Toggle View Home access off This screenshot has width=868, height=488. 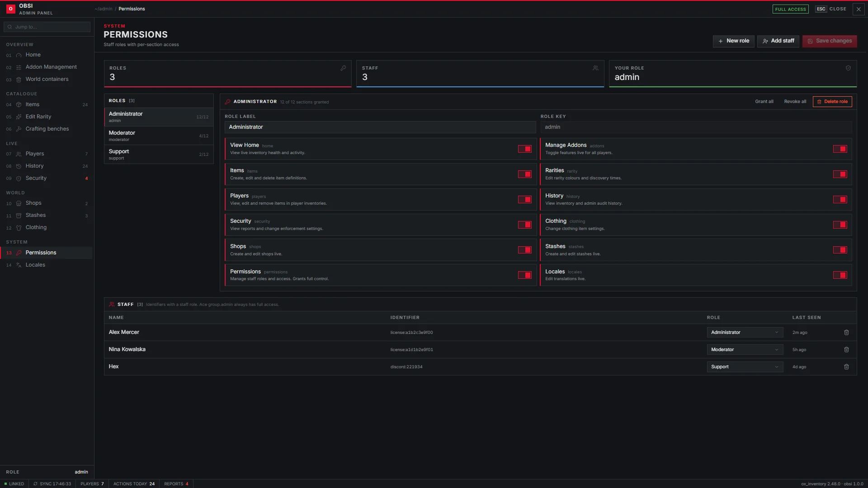click(x=524, y=149)
